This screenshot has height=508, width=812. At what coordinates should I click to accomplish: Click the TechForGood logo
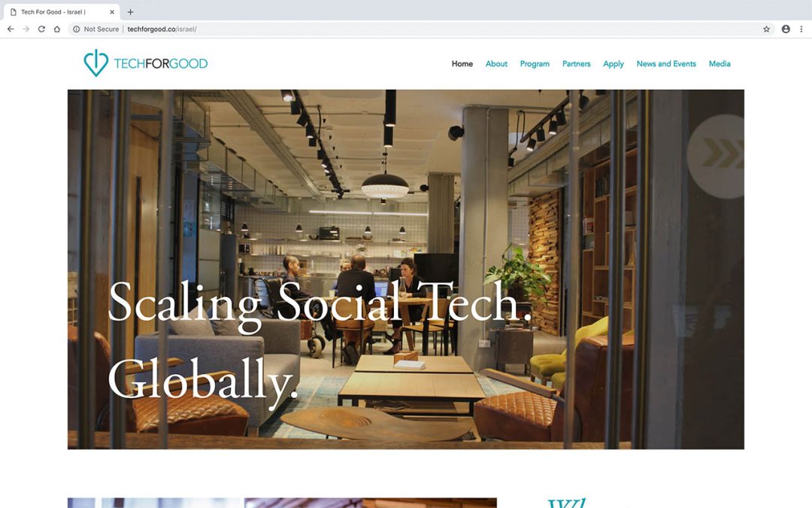(x=146, y=63)
